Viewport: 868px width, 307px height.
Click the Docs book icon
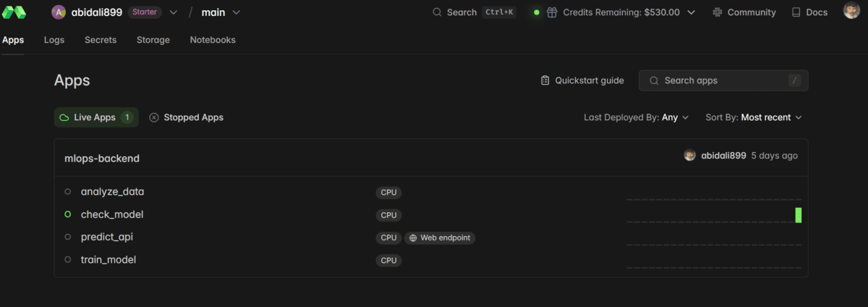[x=796, y=12]
